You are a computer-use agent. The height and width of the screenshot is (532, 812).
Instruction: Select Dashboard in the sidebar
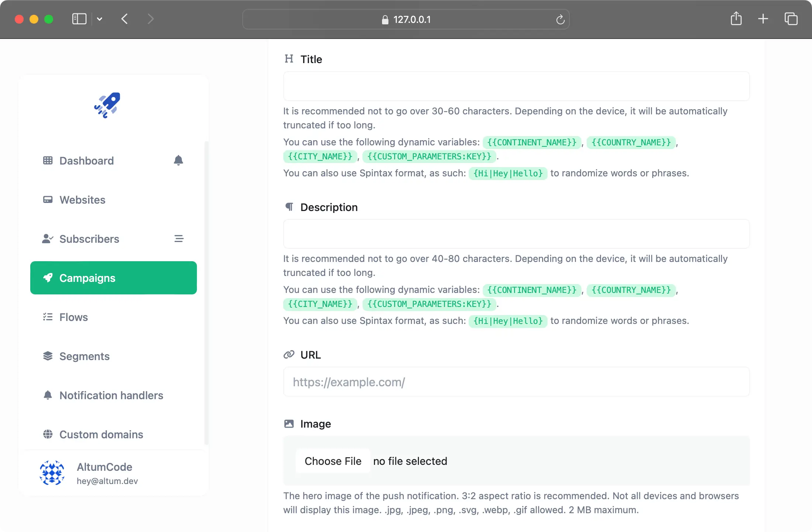click(87, 160)
